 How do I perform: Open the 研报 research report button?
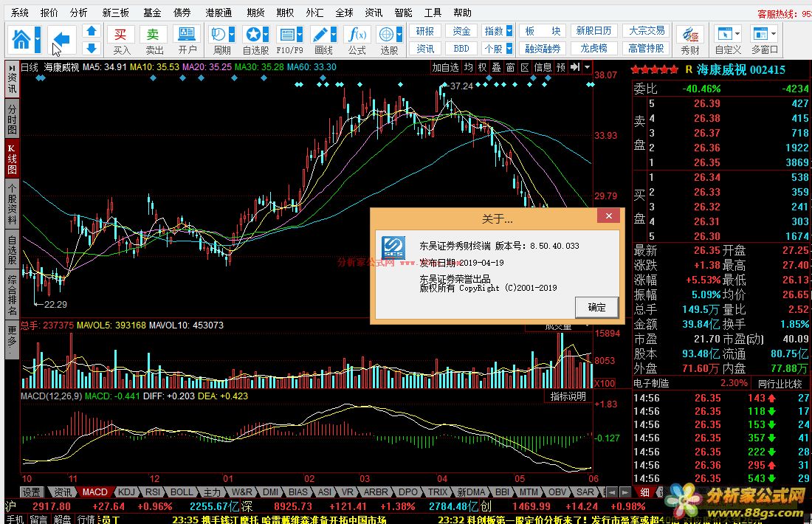tap(425, 31)
